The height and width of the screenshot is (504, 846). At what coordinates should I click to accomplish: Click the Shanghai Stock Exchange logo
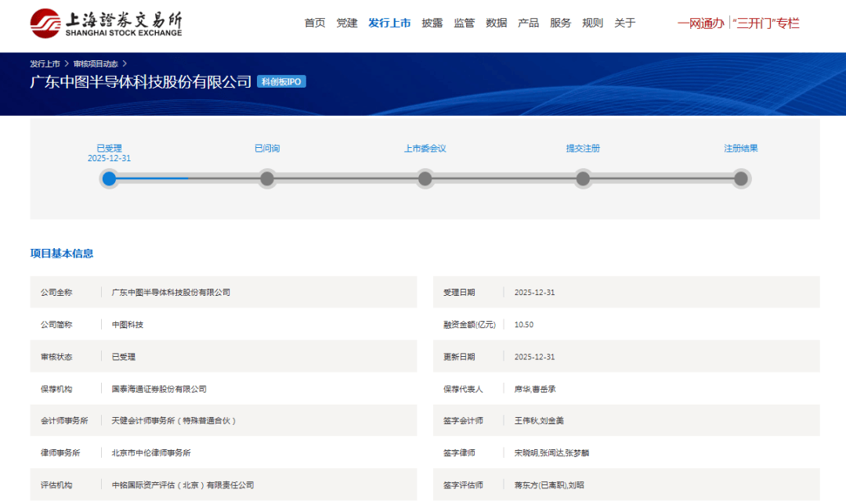pyautogui.click(x=106, y=23)
